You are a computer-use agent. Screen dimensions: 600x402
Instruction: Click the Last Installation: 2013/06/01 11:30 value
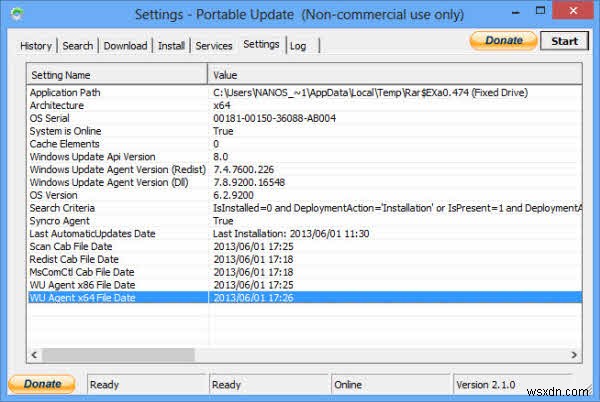[291, 234]
